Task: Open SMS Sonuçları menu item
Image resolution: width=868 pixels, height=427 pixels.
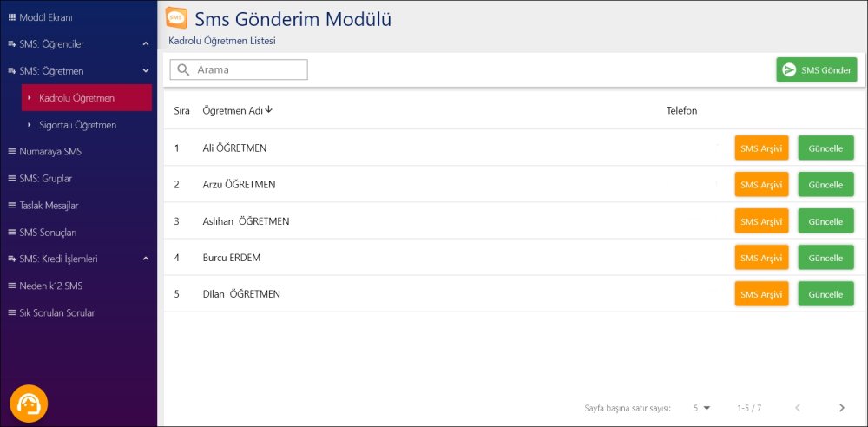Action: click(49, 233)
